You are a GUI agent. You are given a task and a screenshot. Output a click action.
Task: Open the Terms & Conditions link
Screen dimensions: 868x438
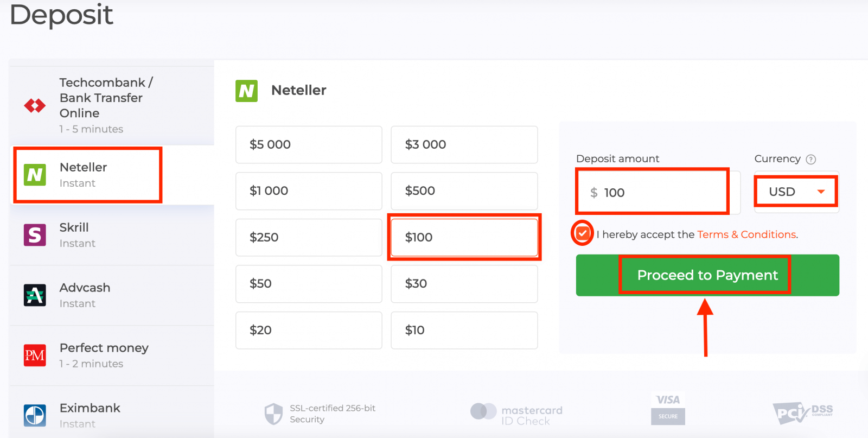click(x=746, y=234)
